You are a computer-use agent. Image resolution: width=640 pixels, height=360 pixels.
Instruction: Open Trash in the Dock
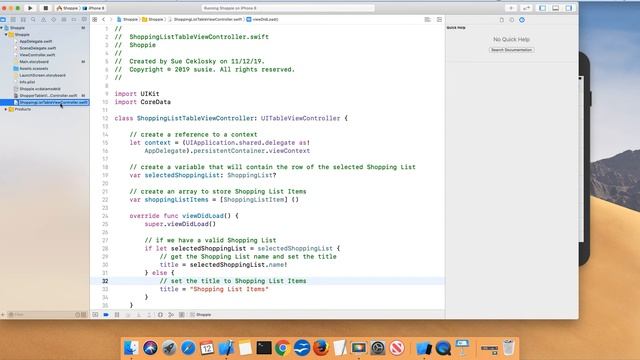pos(509,347)
